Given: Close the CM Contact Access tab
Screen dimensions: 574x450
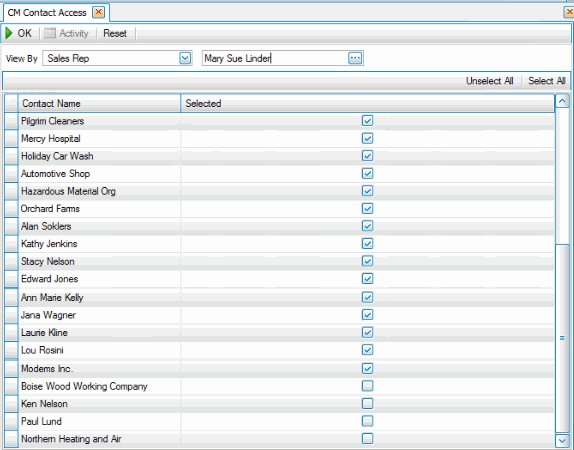Looking at the screenshot, I should (x=98, y=12).
